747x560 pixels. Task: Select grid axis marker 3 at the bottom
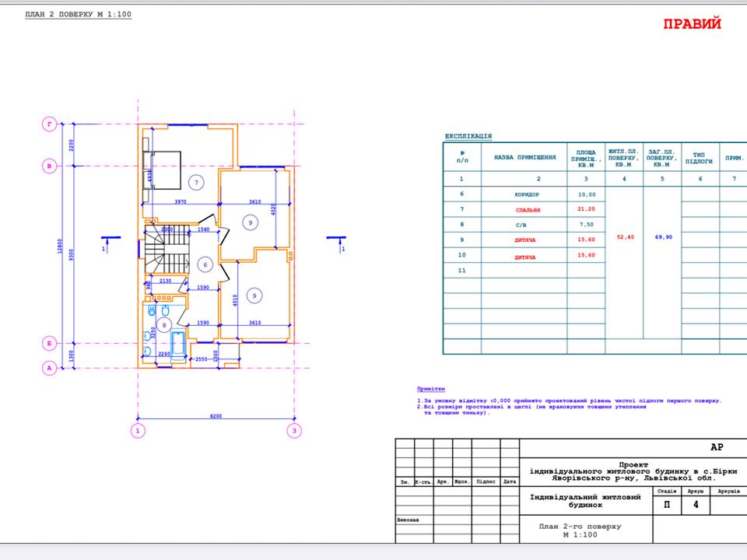(x=293, y=430)
